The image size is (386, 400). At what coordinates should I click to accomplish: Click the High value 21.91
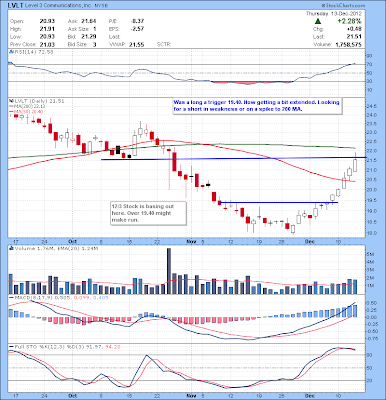pos(47,29)
